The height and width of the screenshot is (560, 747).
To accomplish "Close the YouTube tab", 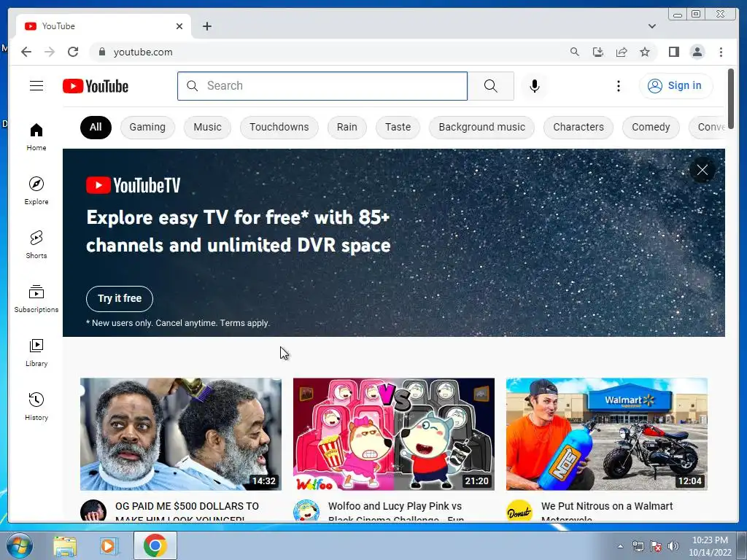I will pos(179,26).
